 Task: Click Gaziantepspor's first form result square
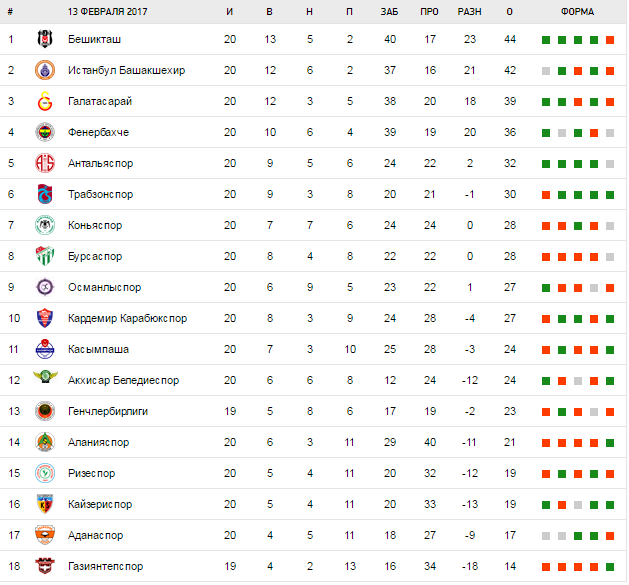(545, 566)
